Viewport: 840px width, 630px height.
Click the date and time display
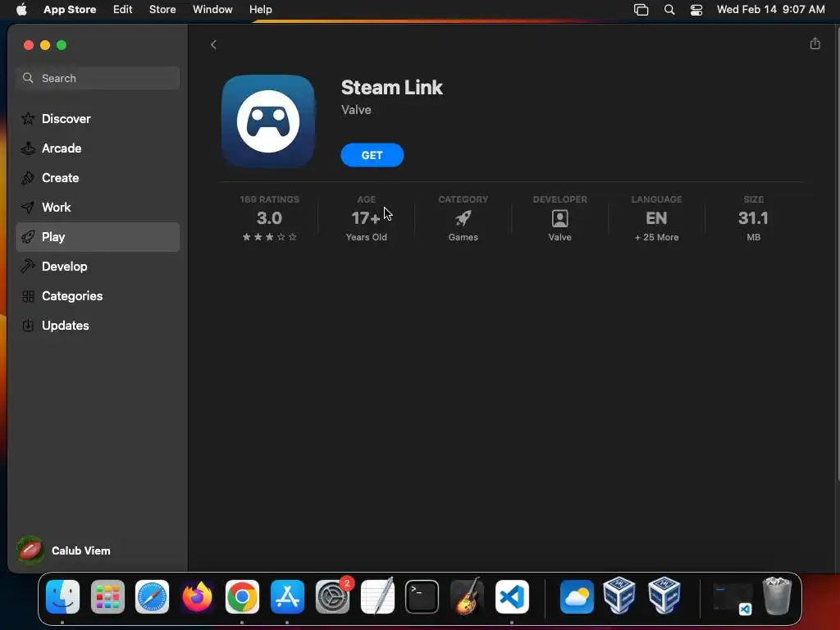click(x=770, y=9)
